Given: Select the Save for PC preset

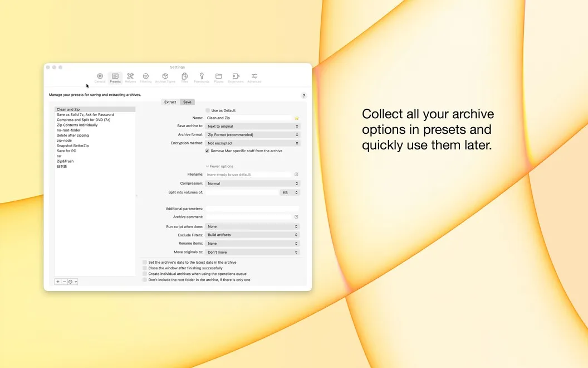Looking at the screenshot, I should (95, 151).
